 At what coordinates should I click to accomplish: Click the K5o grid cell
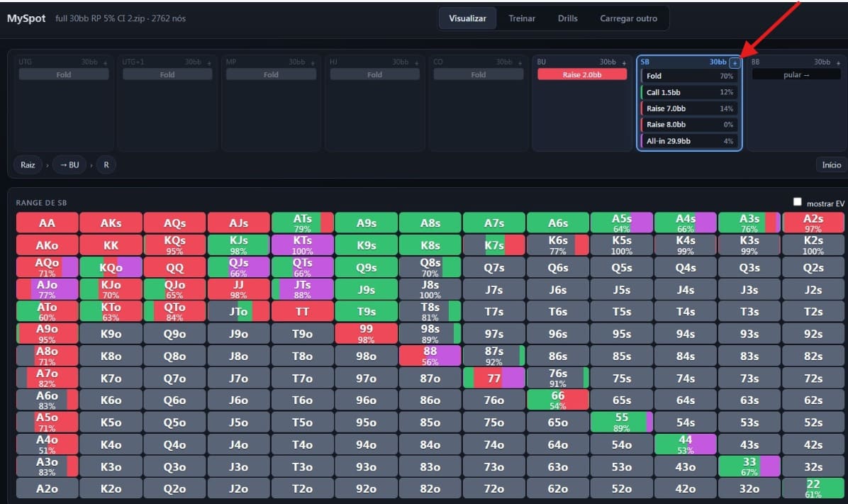111,422
